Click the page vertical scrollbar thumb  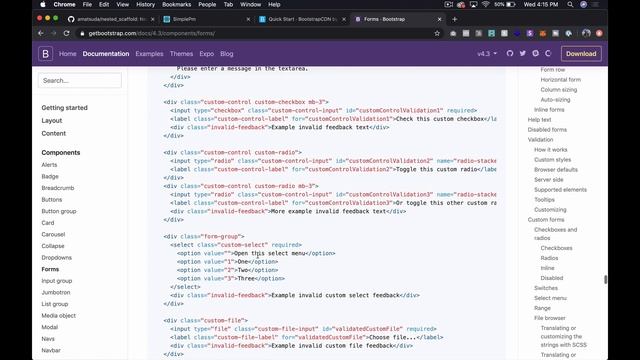(x=605, y=279)
